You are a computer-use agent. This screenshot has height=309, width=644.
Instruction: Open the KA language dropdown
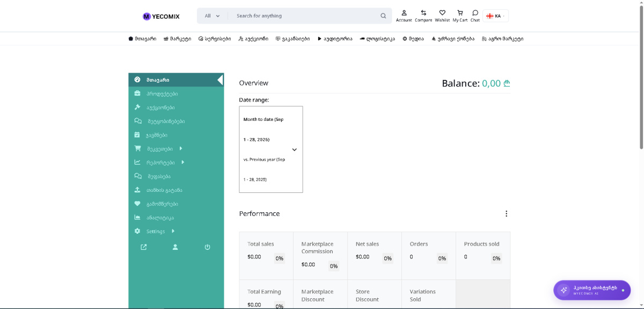coord(495,16)
